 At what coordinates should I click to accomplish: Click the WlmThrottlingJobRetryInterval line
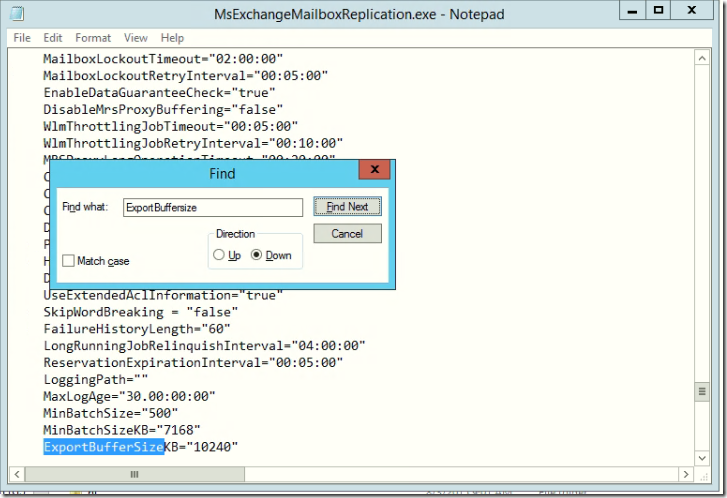tap(193, 143)
